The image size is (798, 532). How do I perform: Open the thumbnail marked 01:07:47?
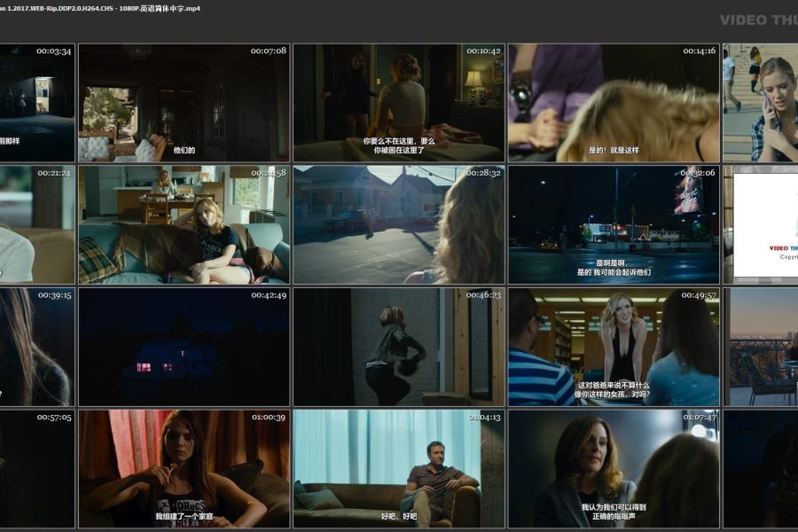[x=614, y=468]
